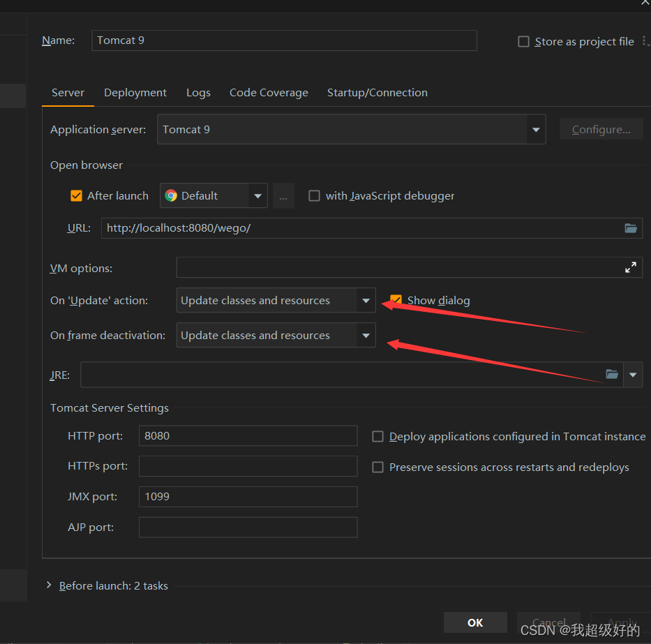Open the browser selection ellipsis button
The width and height of the screenshot is (651, 644).
click(283, 195)
